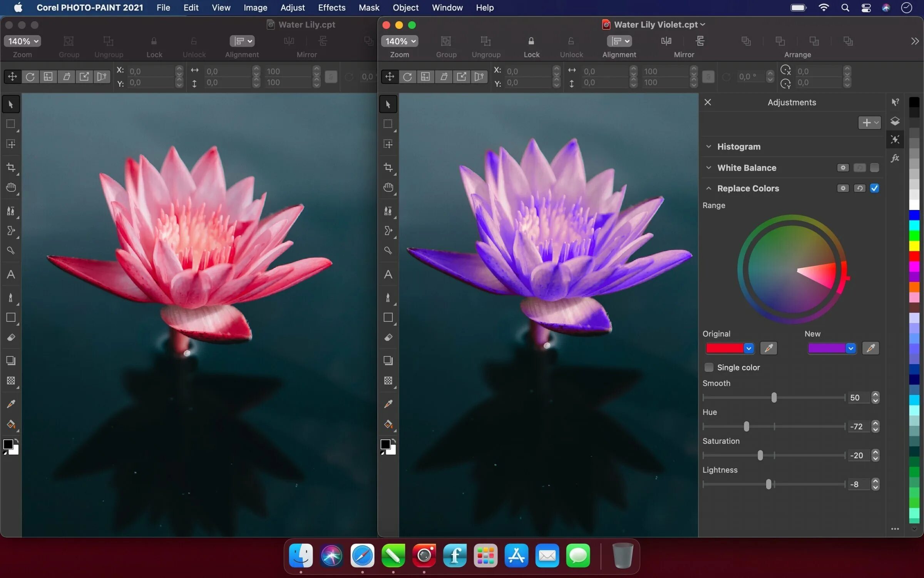Open the Mask menu
The height and width of the screenshot is (578, 924).
(x=368, y=8)
